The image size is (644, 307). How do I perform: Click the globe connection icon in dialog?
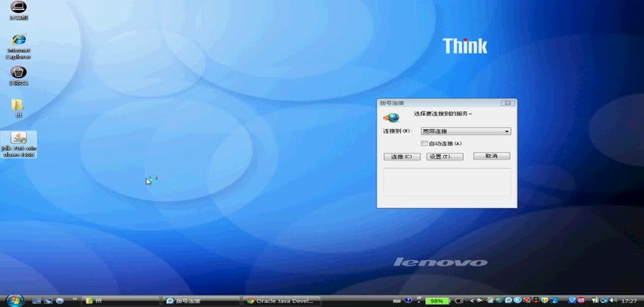(x=392, y=118)
